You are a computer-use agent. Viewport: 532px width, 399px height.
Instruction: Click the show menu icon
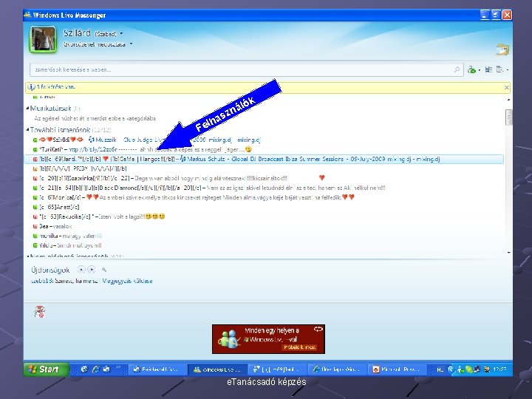(499, 69)
